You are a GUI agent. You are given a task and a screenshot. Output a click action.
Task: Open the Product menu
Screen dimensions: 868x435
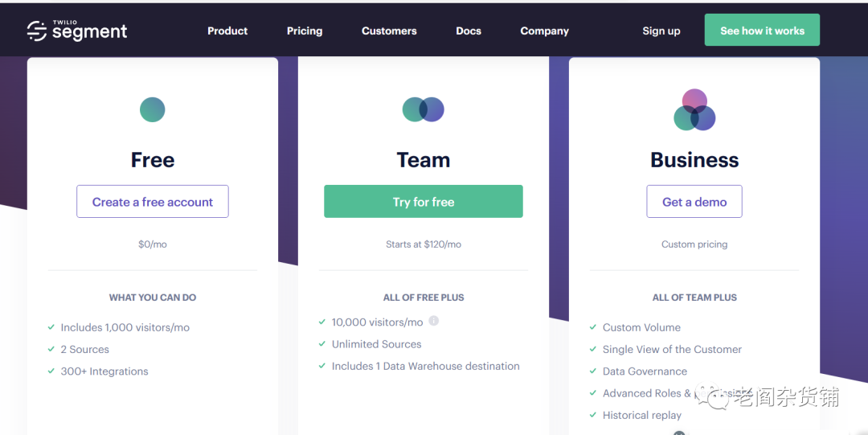(227, 31)
